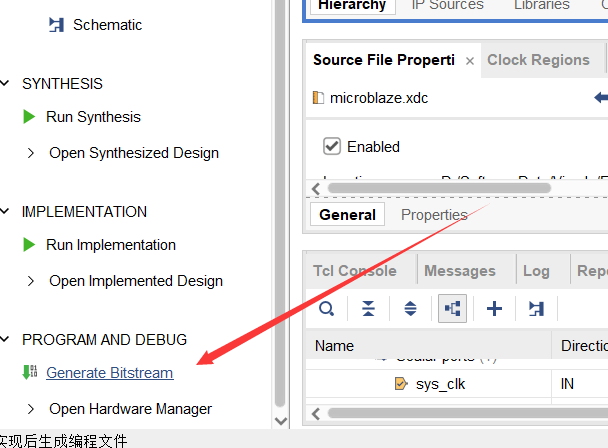Click the back arrow beside microblaze.xdc
Screen dimensions: 608x448
pyautogui.click(x=600, y=98)
